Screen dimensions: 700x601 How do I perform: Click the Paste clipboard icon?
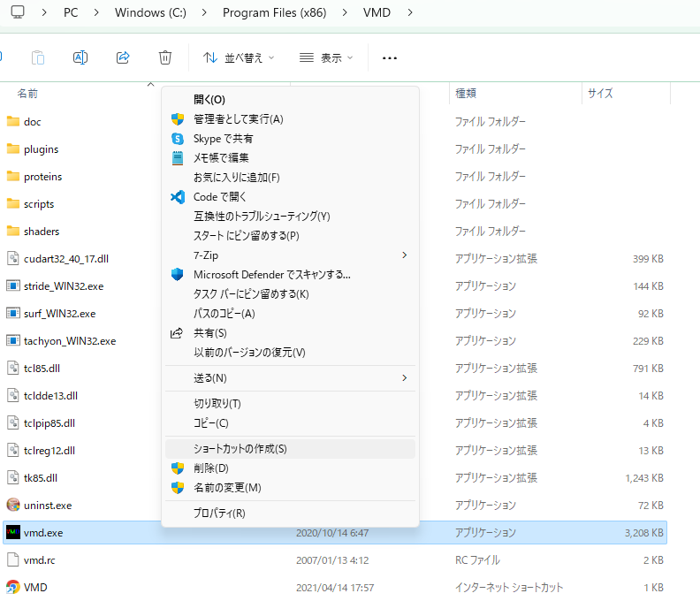coord(38,57)
